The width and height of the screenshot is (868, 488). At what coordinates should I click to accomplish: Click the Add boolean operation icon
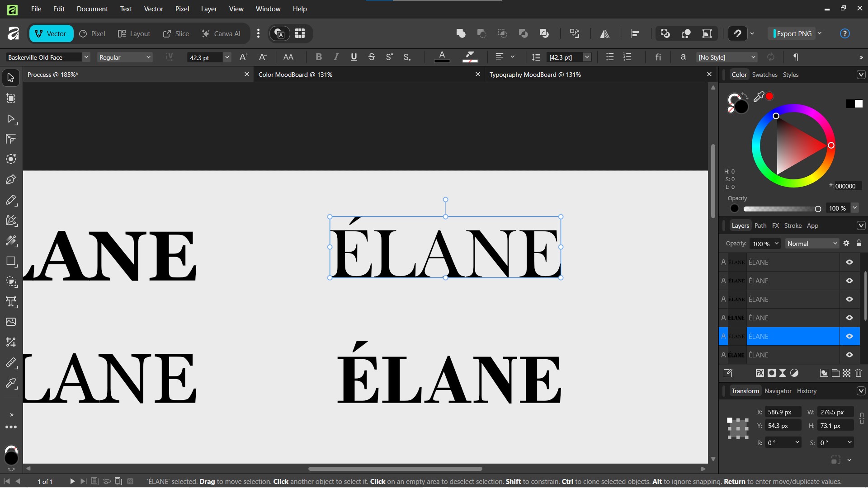461,33
